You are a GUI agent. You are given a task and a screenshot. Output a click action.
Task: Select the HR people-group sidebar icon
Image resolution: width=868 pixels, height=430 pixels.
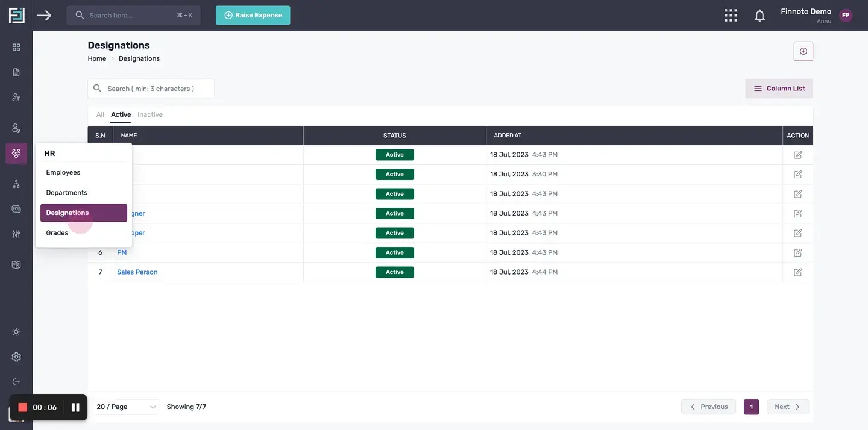click(x=16, y=153)
